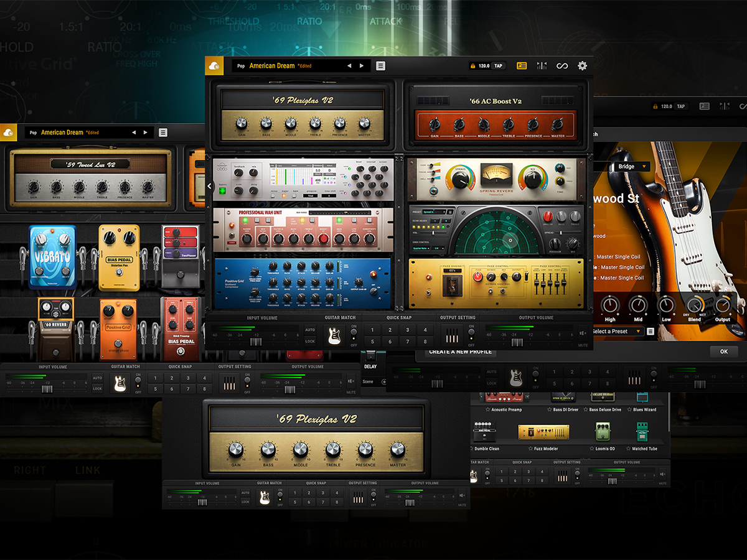747x560 pixels.
Task: Click Blend knob in Guitar Match dialog
Action: pyautogui.click(x=694, y=304)
